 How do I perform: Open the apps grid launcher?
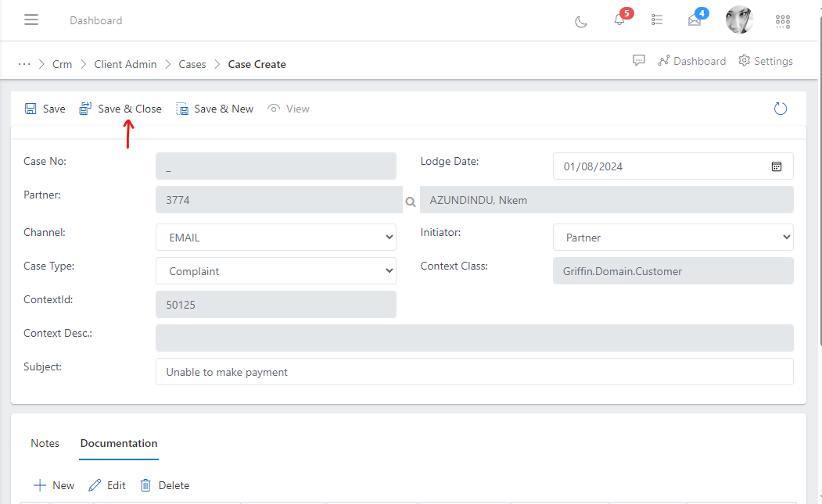coord(783,22)
